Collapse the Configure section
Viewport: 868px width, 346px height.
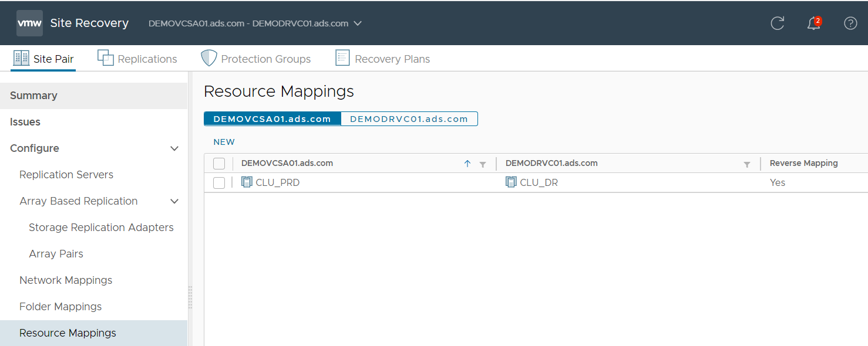click(x=174, y=148)
